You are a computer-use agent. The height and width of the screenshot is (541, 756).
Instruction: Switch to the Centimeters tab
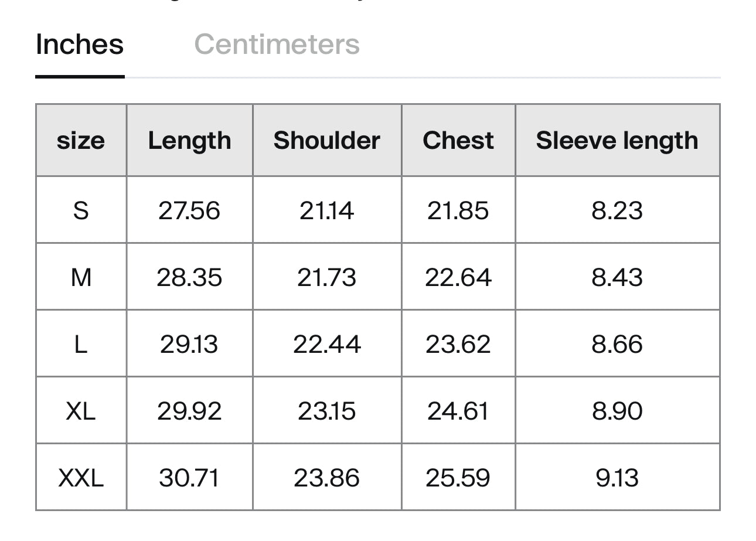pyautogui.click(x=277, y=45)
